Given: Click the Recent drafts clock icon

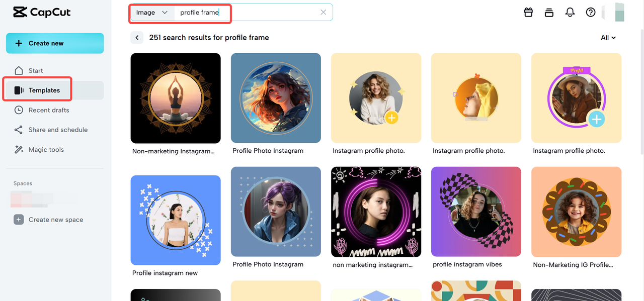Looking at the screenshot, I should coord(19,110).
